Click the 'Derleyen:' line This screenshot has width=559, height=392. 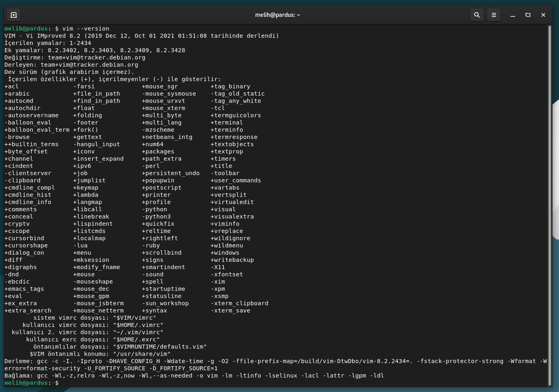71,65
